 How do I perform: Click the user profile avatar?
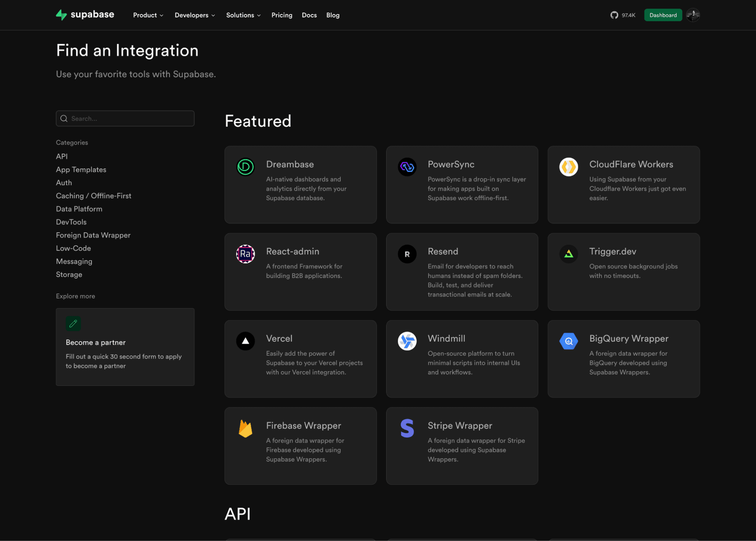(x=693, y=15)
